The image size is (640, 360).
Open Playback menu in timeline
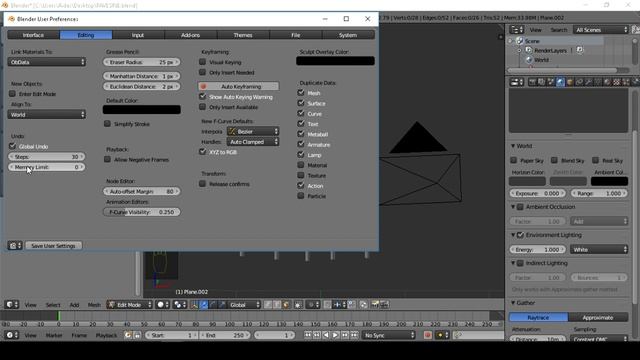(106, 335)
